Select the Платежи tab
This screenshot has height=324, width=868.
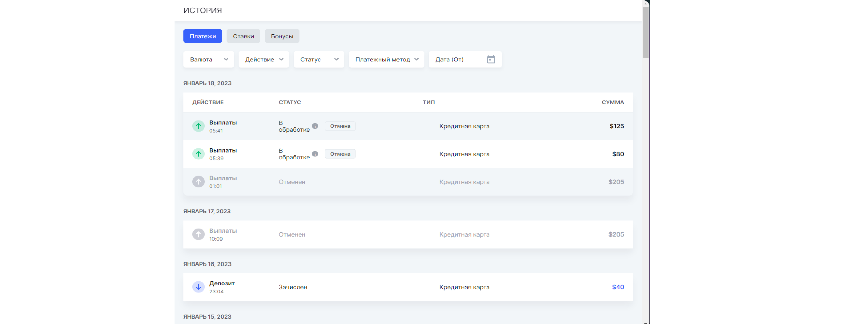(203, 36)
